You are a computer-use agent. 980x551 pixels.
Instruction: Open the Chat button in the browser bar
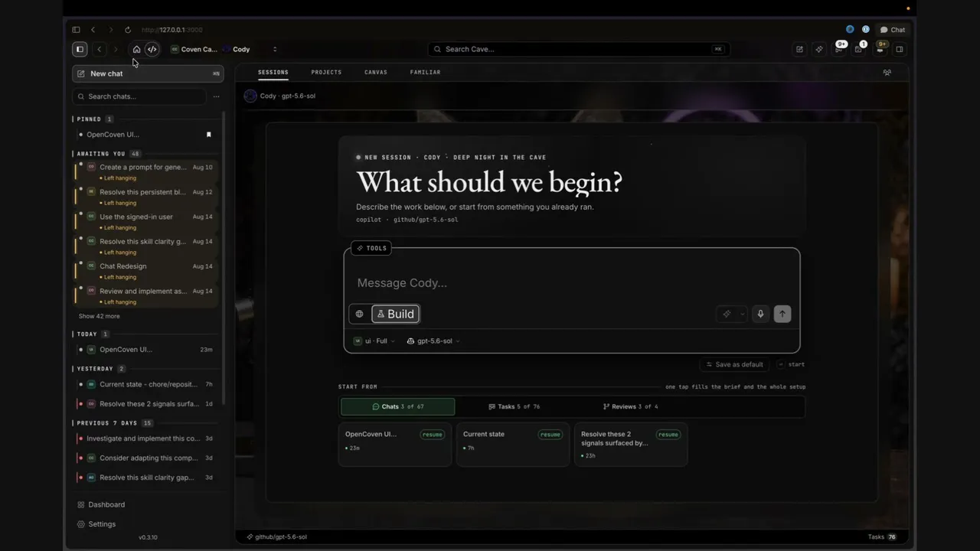[893, 30]
